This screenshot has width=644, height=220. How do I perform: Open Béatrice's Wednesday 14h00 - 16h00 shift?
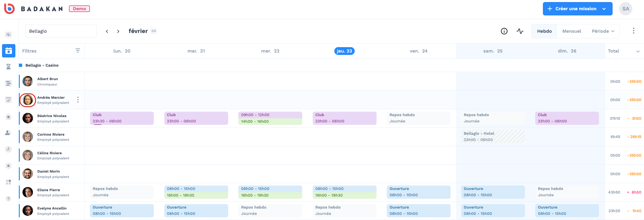270,122
